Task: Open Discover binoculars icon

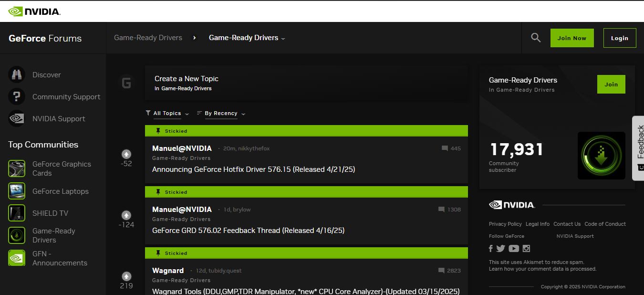Action: [x=17, y=74]
